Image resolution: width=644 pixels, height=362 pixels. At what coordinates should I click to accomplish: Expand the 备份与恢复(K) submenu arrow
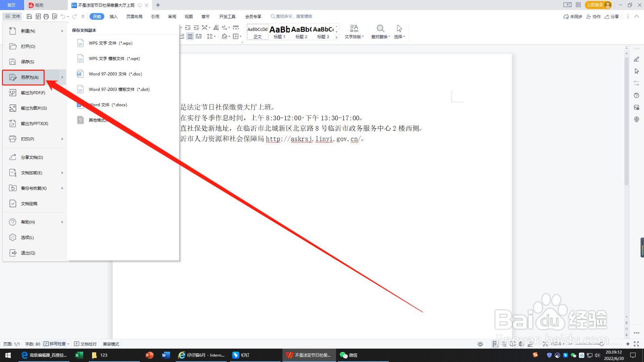point(62,188)
